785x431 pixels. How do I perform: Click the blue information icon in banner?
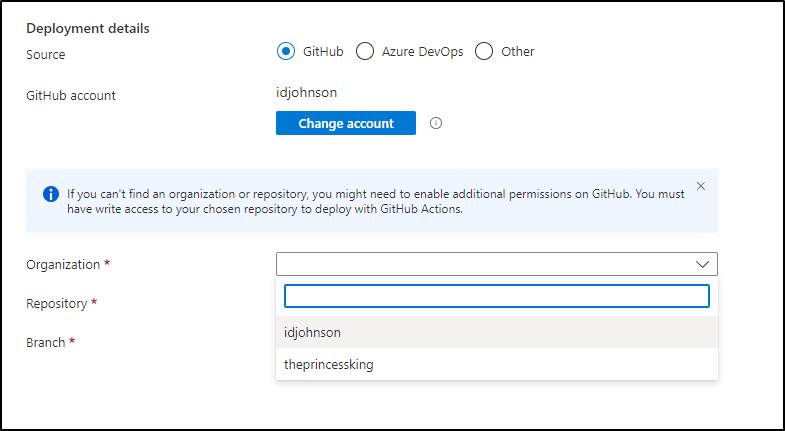tap(51, 194)
